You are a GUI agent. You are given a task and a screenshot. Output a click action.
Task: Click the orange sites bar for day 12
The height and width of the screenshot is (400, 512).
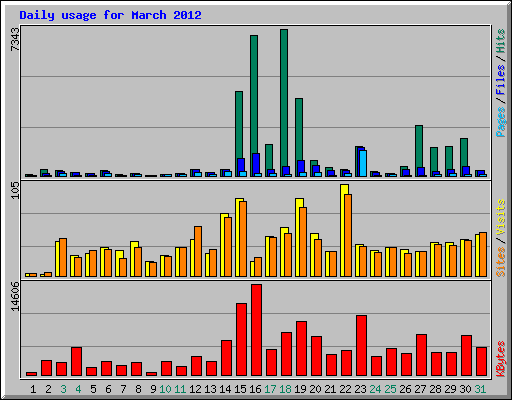point(198,251)
